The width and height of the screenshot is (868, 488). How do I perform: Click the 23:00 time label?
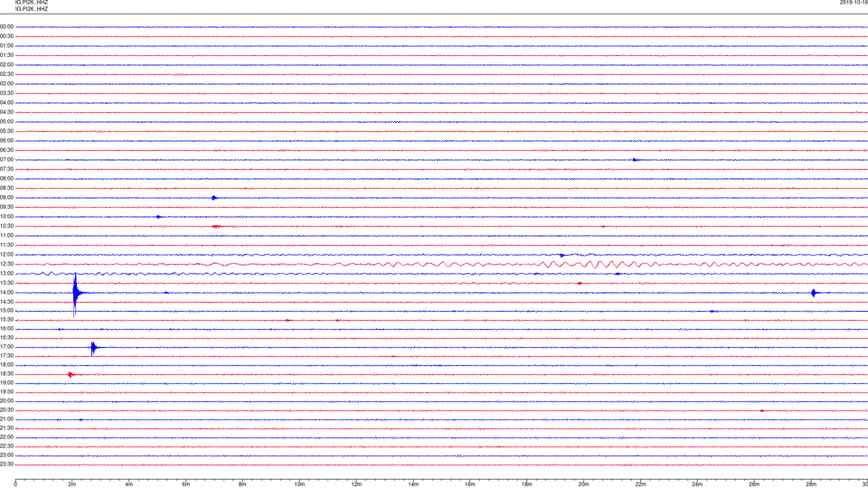[x=6, y=455]
